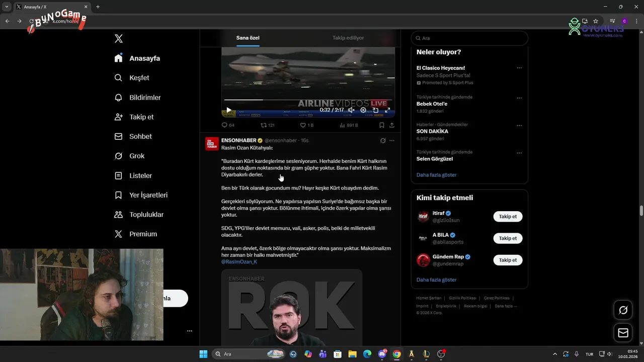Viewport: 644px width, 362px height.
Task: Open the ROK image in ENSONHABER post
Action: [x=292, y=307]
